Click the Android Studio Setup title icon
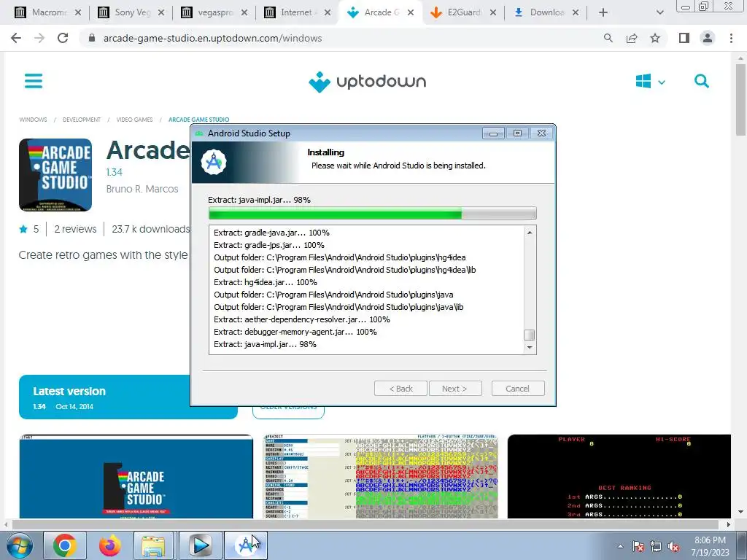Viewport: 747px width, 560px height. point(199,133)
